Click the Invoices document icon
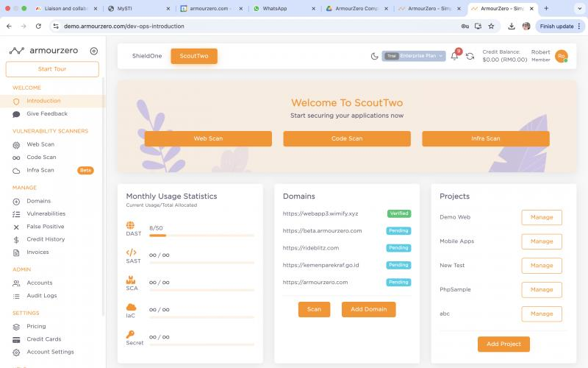Screen dimensions: 588x368 16,252
